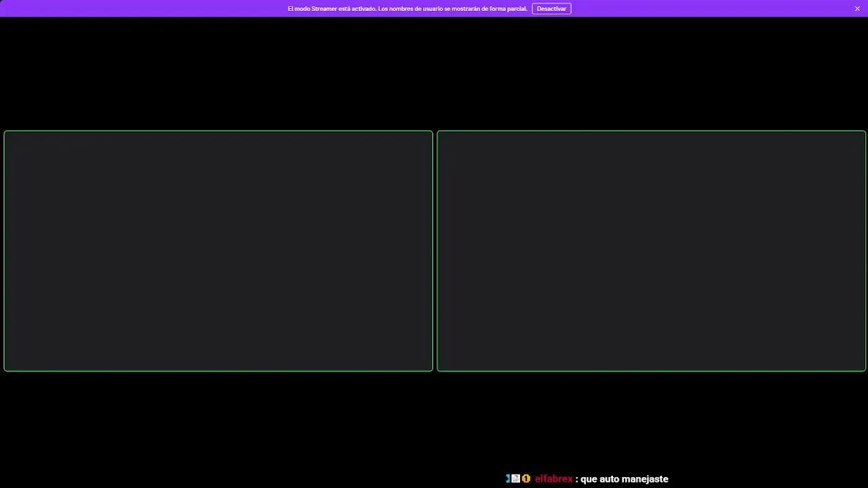Click the username elfabrex in chat
Image resolution: width=868 pixels, height=488 pixels.
tap(553, 479)
